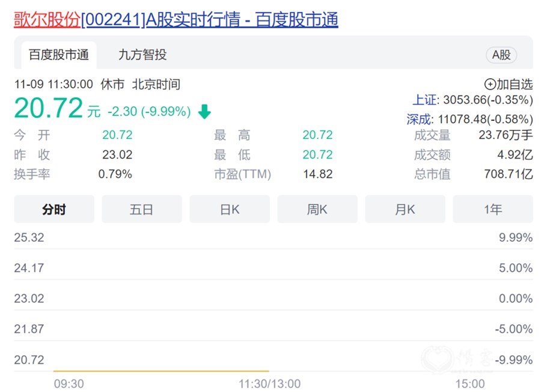The width and height of the screenshot is (541, 392).
Task: Click the yellow intraday price line
Action: pyautogui.click(x=161, y=371)
